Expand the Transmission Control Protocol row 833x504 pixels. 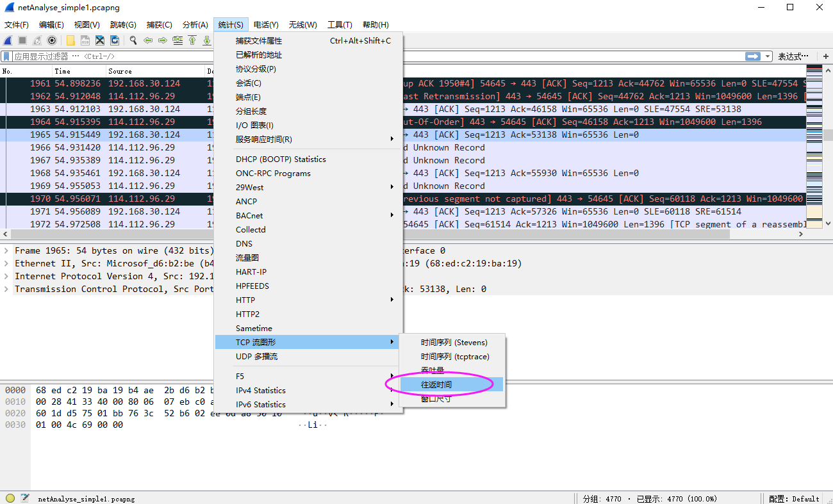click(x=6, y=289)
